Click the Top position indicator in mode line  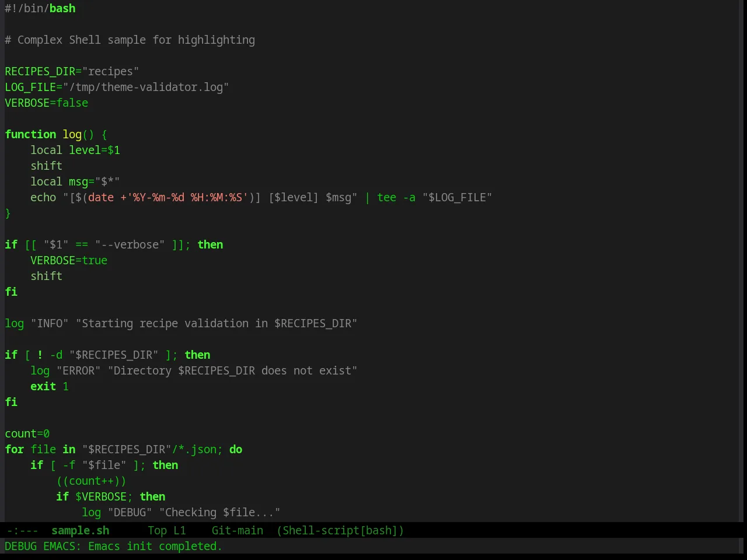[157, 530]
